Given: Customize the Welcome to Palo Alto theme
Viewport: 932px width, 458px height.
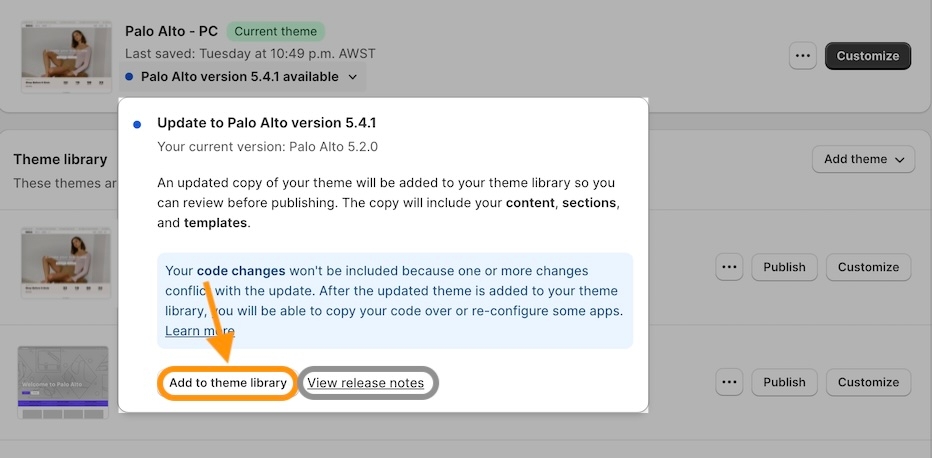Looking at the screenshot, I should pos(868,382).
